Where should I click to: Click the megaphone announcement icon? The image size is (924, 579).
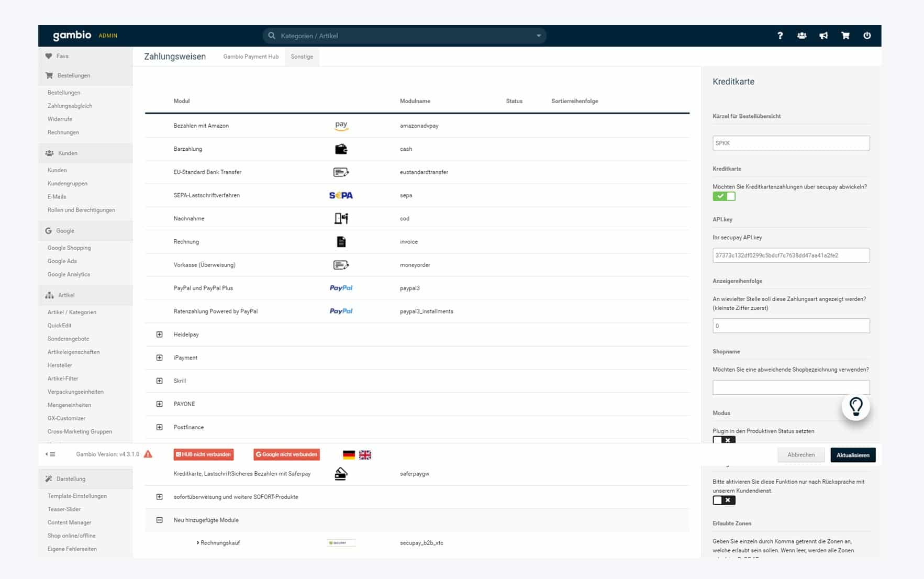(823, 35)
